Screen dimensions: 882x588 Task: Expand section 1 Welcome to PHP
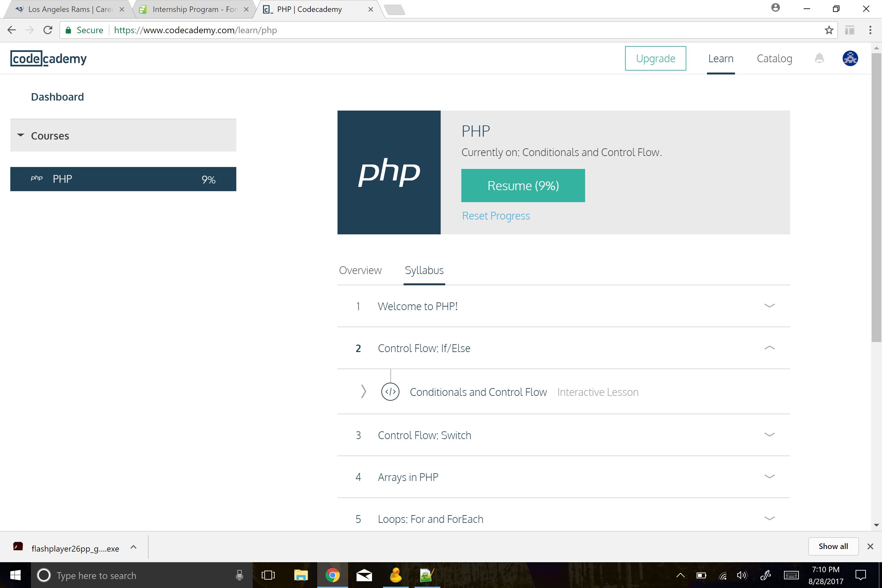click(770, 306)
